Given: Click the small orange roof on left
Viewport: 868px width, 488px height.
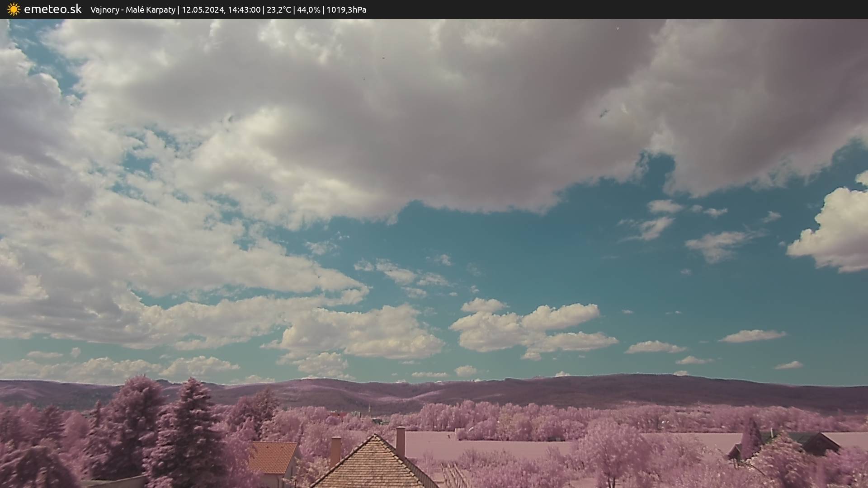Looking at the screenshot, I should click(273, 457).
